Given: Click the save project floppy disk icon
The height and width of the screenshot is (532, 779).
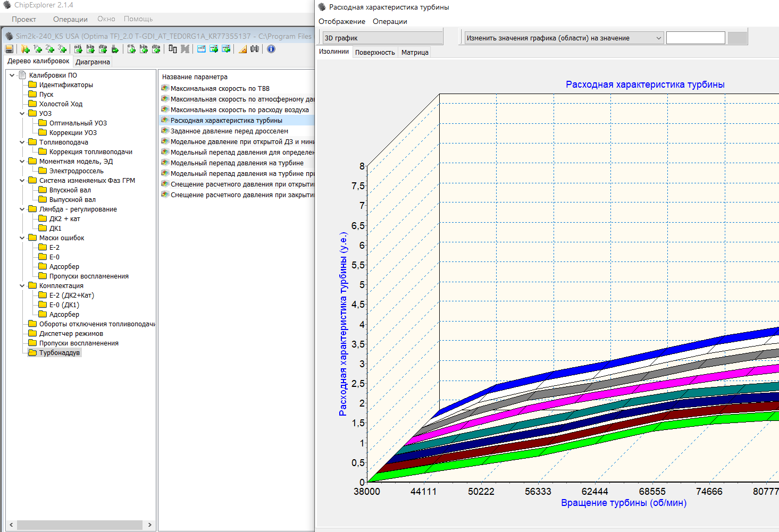Looking at the screenshot, I should [x=9, y=49].
